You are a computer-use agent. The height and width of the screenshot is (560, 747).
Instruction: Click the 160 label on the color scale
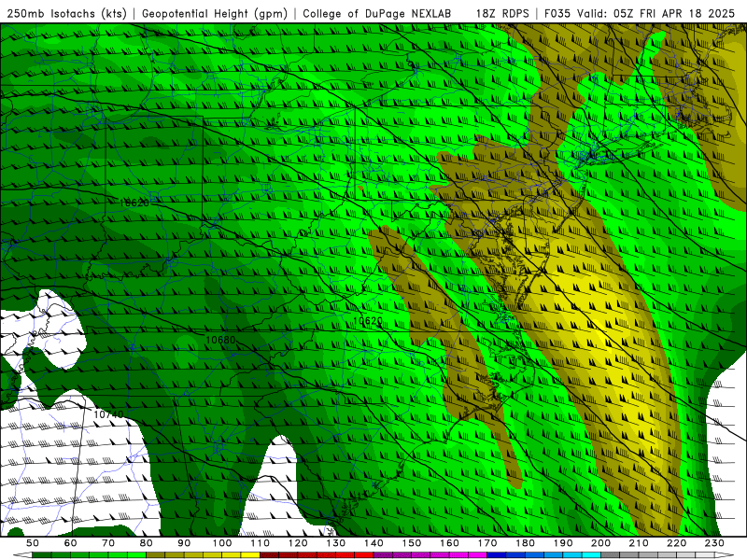(x=449, y=543)
